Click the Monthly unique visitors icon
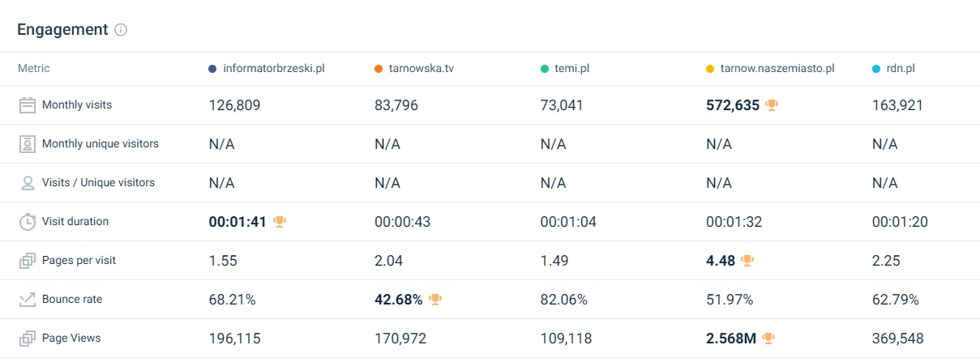The width and height of the screenshot is (980, 362). click(28, 143)
